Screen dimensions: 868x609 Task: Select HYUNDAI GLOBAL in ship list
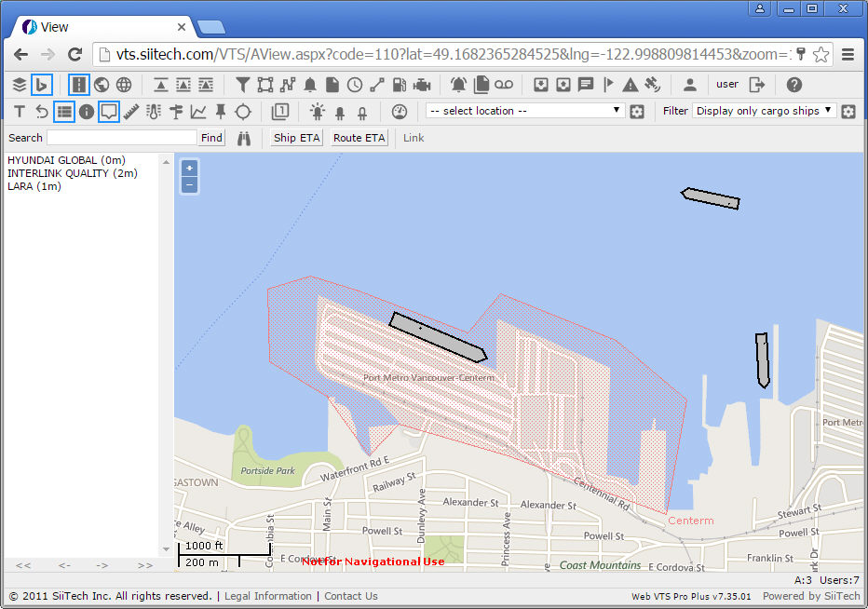(66, 160)
